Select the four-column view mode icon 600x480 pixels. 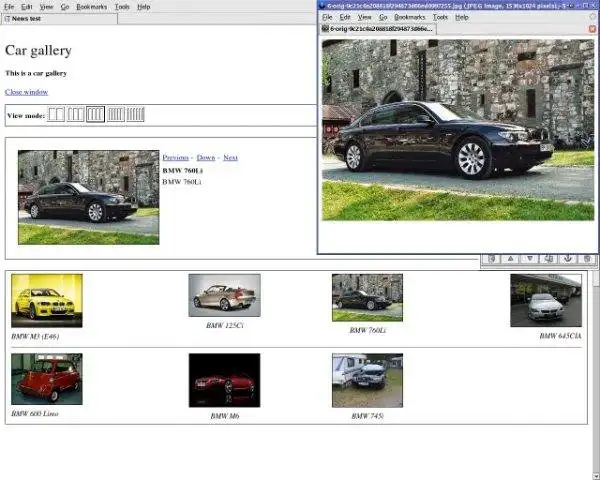(x=95, y=114)
